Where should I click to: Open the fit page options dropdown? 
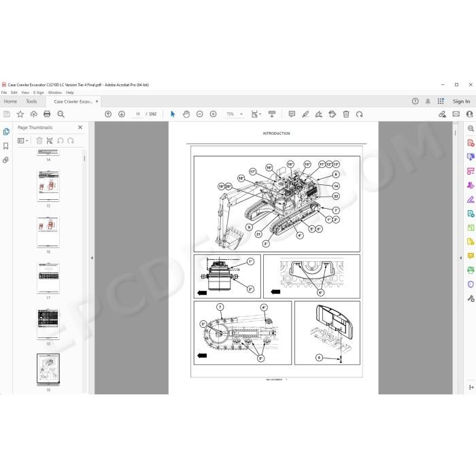[x=256, y=114]
